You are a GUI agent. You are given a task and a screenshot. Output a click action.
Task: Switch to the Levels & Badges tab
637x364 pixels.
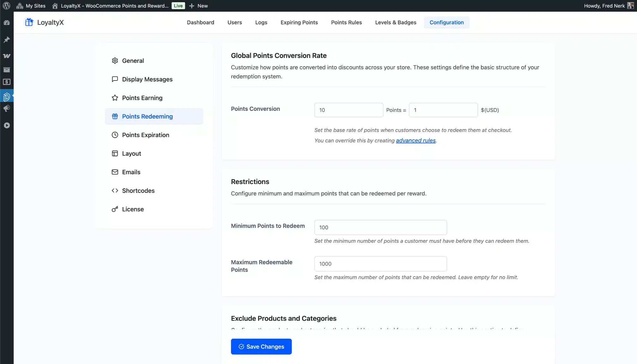[396, 22]
